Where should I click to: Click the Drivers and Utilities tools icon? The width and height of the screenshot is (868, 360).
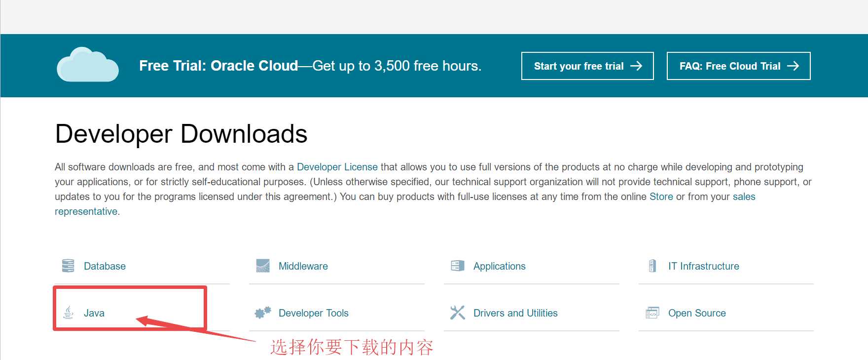pyautogui.click(x=458, y=312)
